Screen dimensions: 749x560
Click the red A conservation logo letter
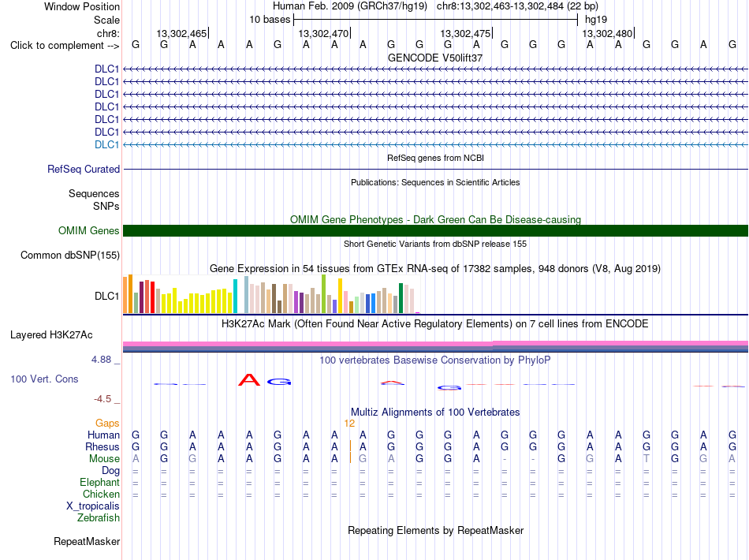pyautogui.click(x=249, y=380)
